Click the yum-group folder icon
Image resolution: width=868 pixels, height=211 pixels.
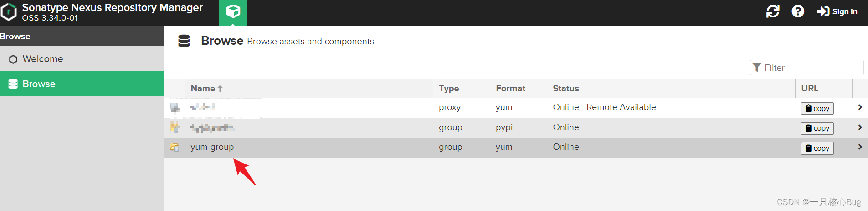tap(175, 147)
